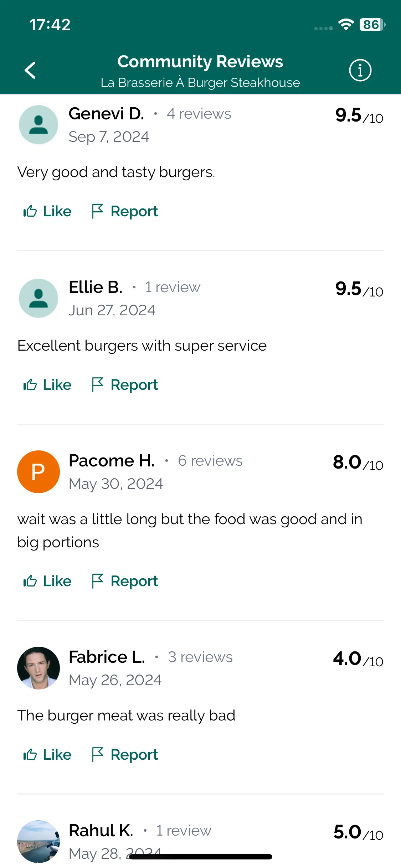Like Genevi D.'s review

click(x=47, y=211)
